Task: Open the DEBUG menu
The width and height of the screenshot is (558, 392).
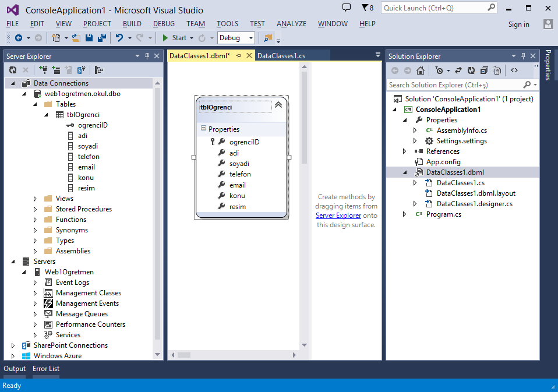Action: pyautogui.click(x=164, y=24)
